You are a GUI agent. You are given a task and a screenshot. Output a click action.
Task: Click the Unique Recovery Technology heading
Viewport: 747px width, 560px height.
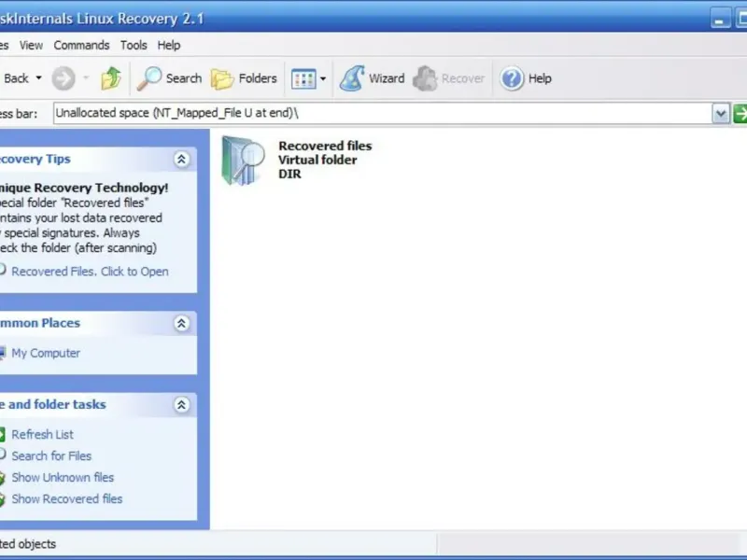point(84,188)
